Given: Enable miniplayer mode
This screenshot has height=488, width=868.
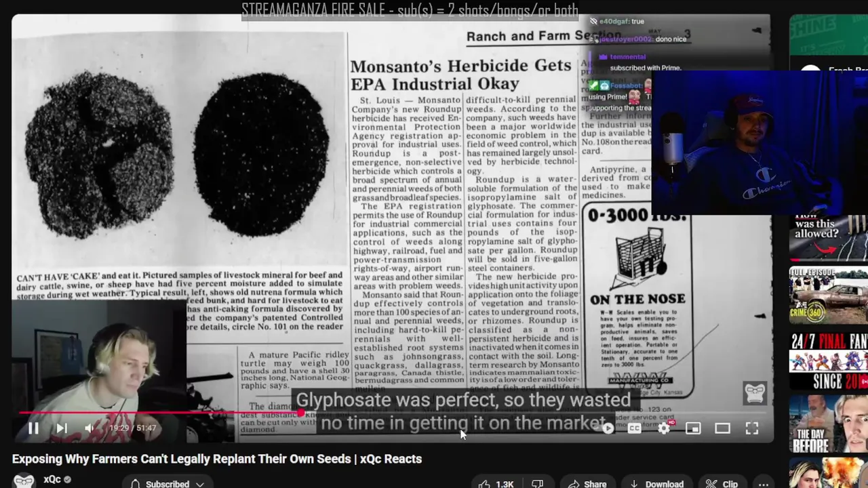Looking at the screenshot, I should point(693,428).
